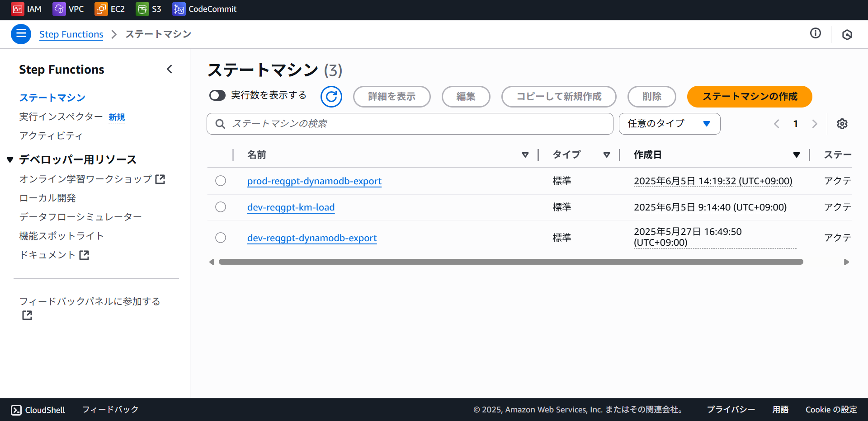Select radio for dev-reqgpt-dynamodb-export
The image size is (868, 421).
[221, 238]
